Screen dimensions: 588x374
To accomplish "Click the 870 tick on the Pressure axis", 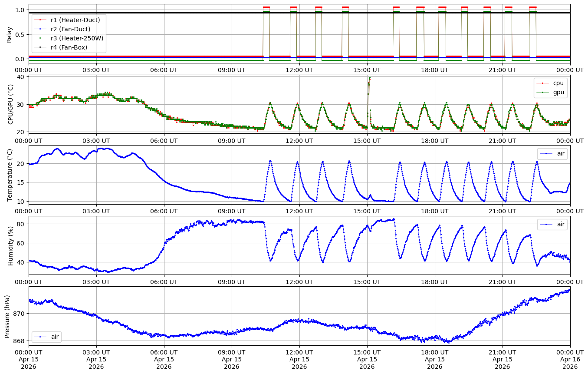I will click(20, 314).
